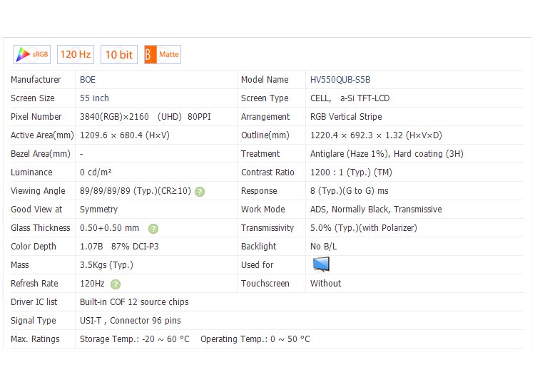Open help icon beside Glass Thickness value
Screen dimensions: 535x392
pyautogui.click(x=153, y=228)
